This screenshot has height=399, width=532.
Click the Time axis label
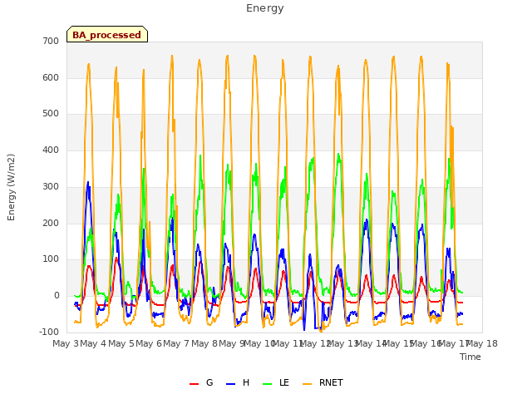[470, 357]
